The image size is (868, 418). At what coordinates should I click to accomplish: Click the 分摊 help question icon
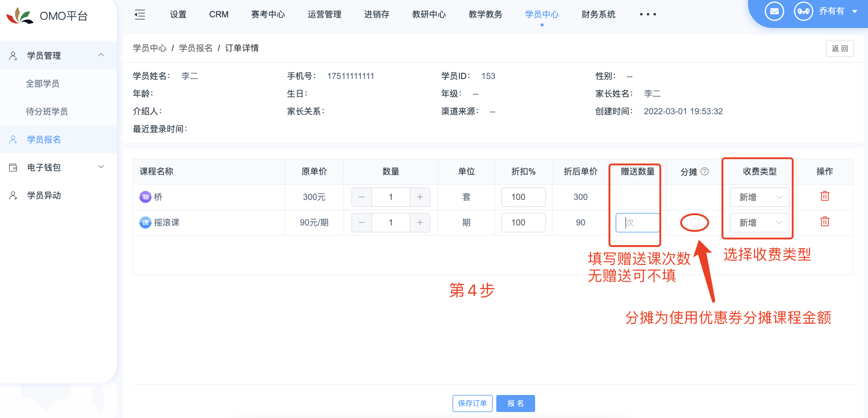704,172
